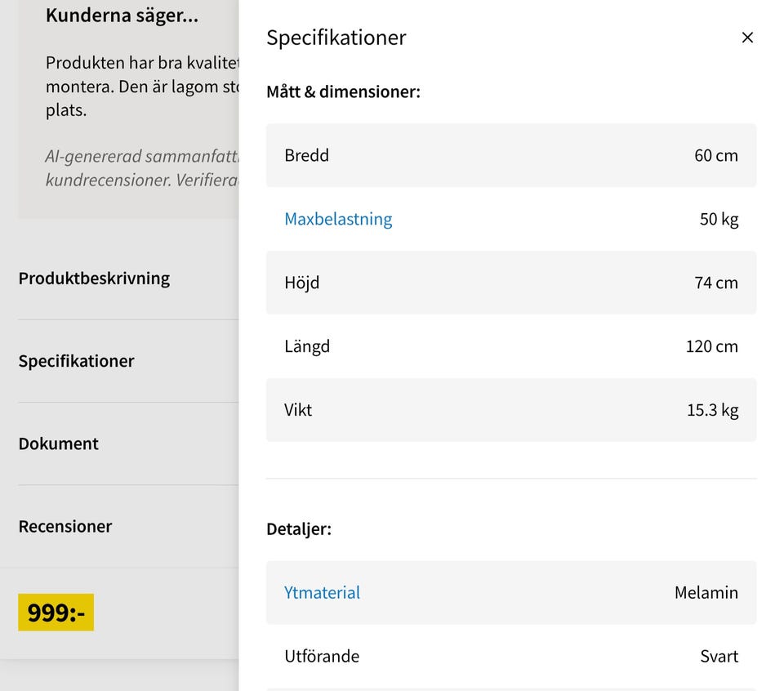Click the Specifikationer panel heading
Viewport: 784px width, 691px height.
pos(336,38)
